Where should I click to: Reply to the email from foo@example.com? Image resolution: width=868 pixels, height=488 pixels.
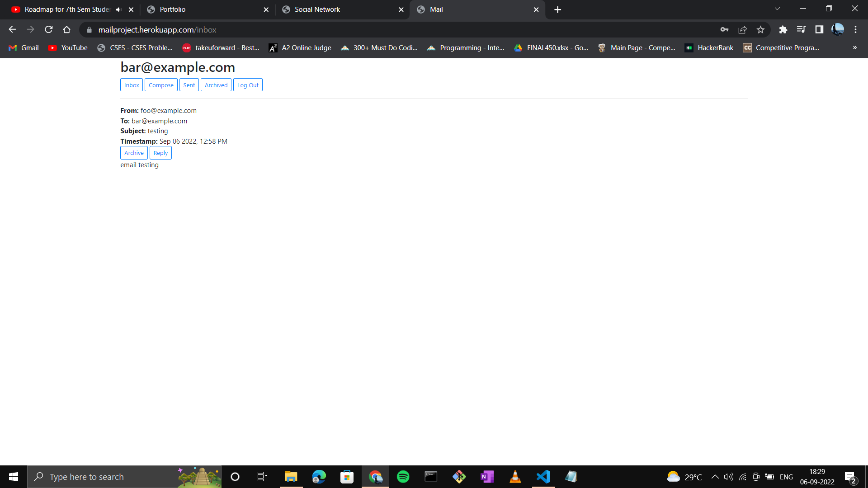[160, 153]
